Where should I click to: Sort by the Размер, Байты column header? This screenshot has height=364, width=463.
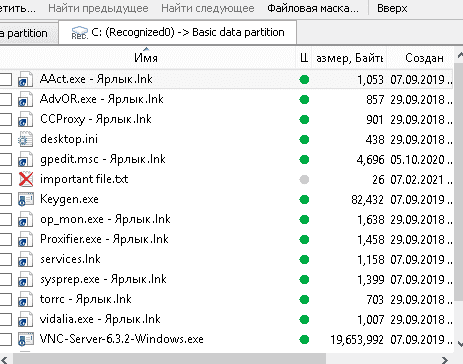click(349, 58)
